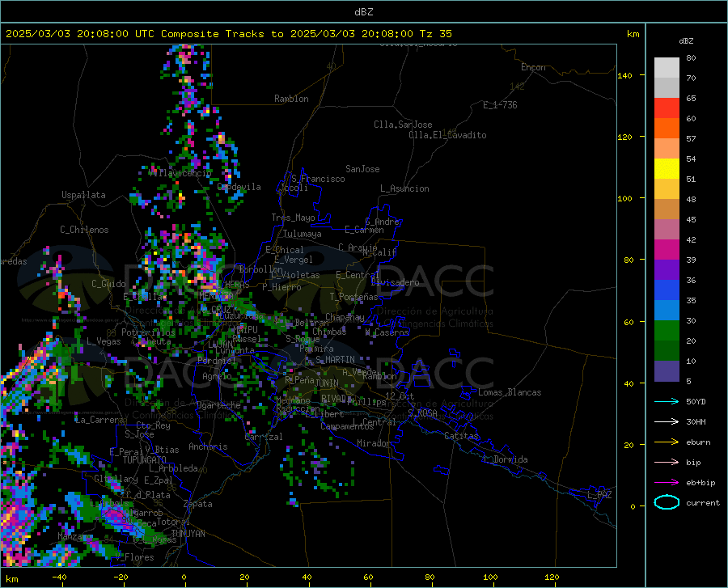
Task: Click the cyan 'current' ellipse legend icon
Action: [x=667, y=502]
